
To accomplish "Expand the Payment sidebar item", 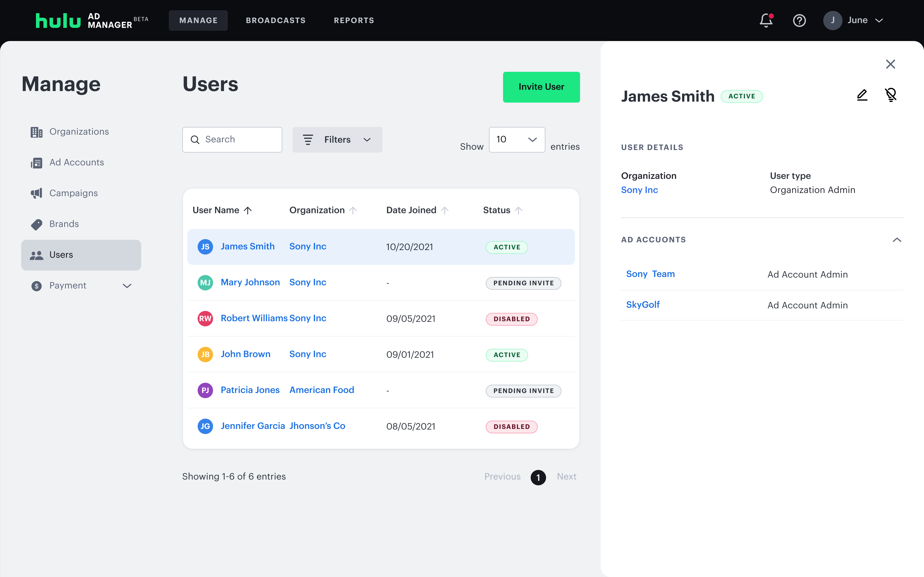I will coord(127,286).
